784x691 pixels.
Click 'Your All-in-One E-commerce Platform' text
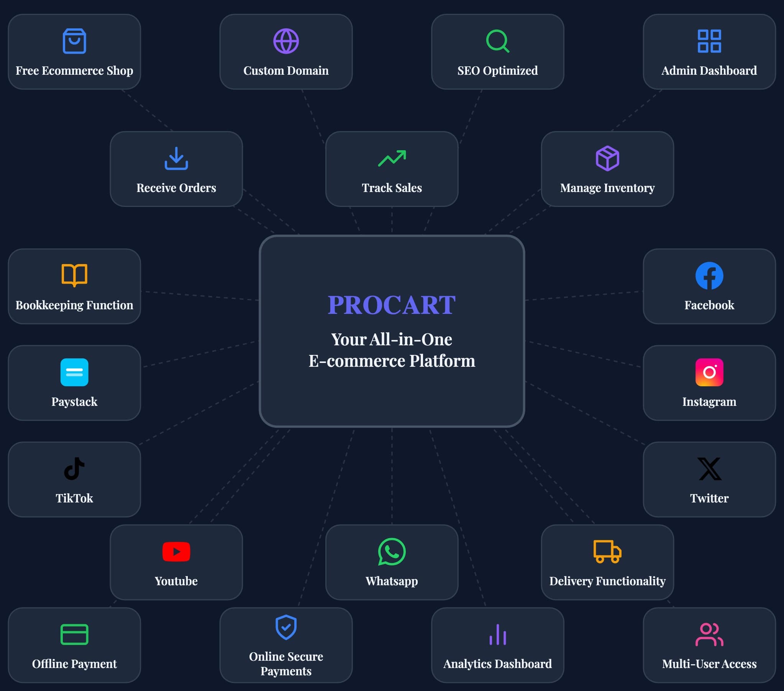click(392, 350)
